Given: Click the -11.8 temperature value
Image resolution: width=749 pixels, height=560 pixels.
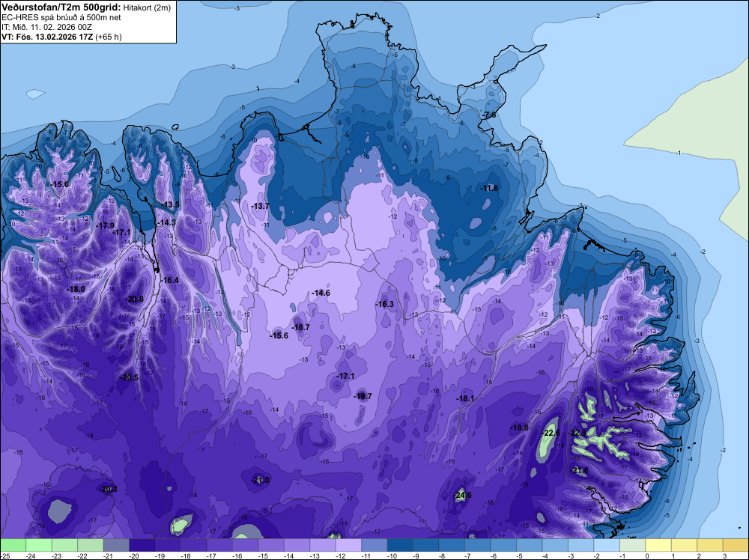Looking at the screenshot, I should tap(489, 188).
